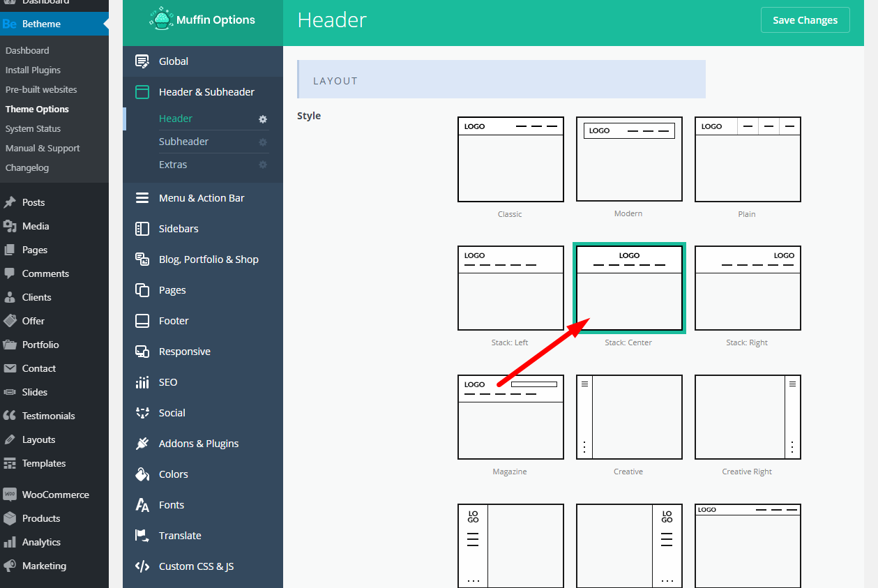The image size is (878, 588).
Task: Click the Analytics chart icon
Action: (10, 542)
